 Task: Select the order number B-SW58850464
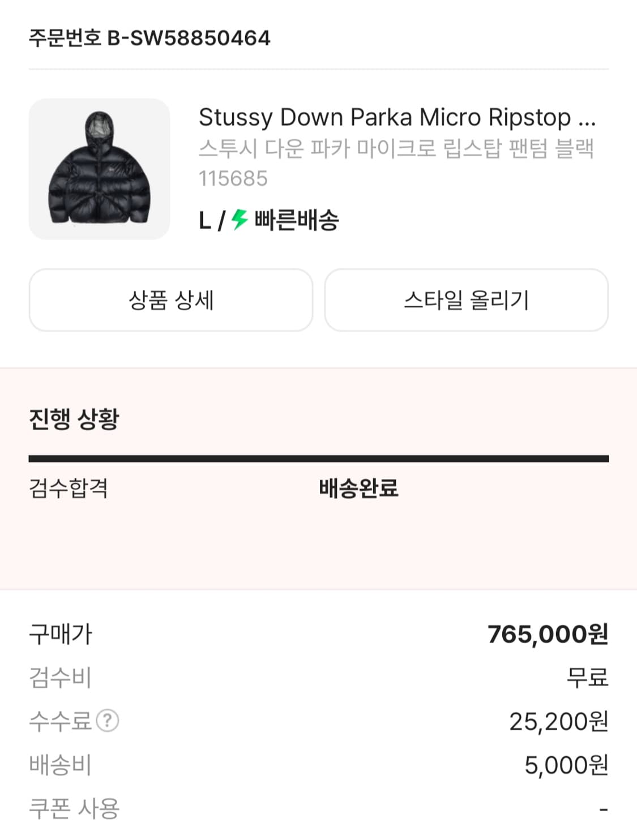pyautogui.click(x=149, y=38)
